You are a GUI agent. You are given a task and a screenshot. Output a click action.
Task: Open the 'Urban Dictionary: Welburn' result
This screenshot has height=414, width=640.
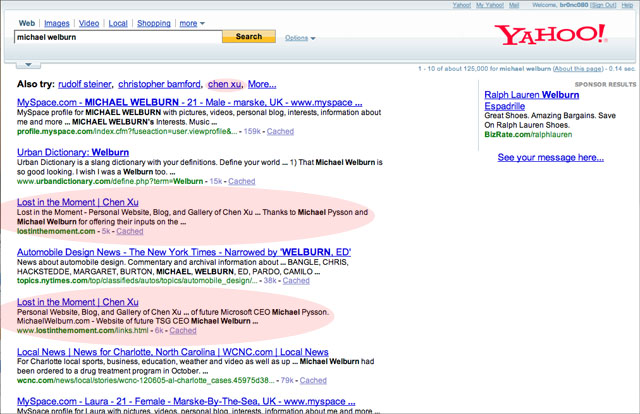pos(73,152)
